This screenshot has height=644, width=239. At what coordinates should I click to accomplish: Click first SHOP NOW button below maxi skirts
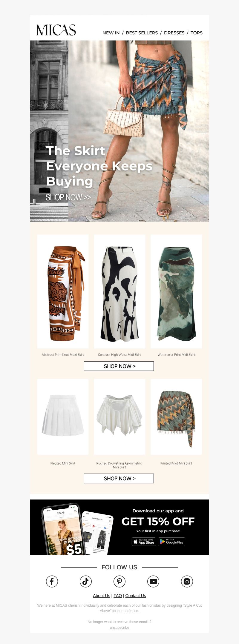pyautogui.click(x=119, y=366)
